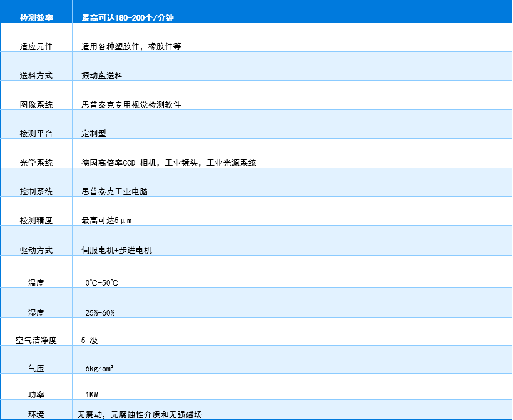Click the 25%-60% humidity value
Image resolution: width=513 pixels, height=420 pixels.
click(100, 312)
